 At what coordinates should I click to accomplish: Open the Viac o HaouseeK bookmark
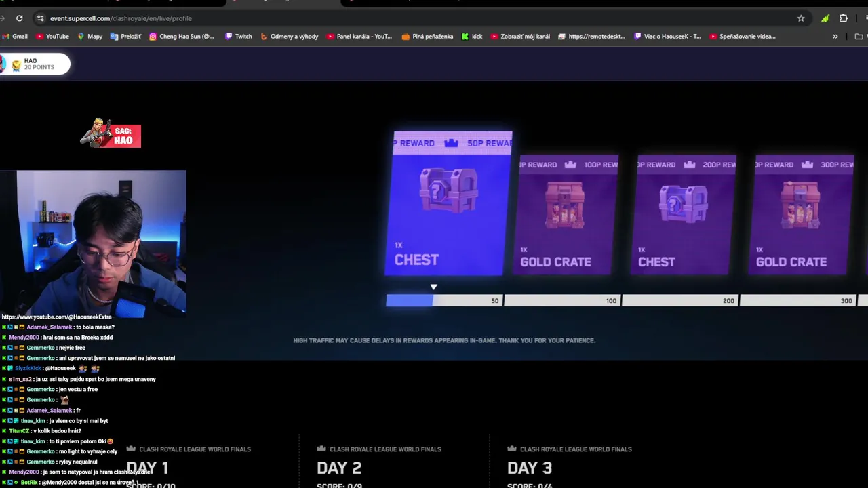click(668, 37)
